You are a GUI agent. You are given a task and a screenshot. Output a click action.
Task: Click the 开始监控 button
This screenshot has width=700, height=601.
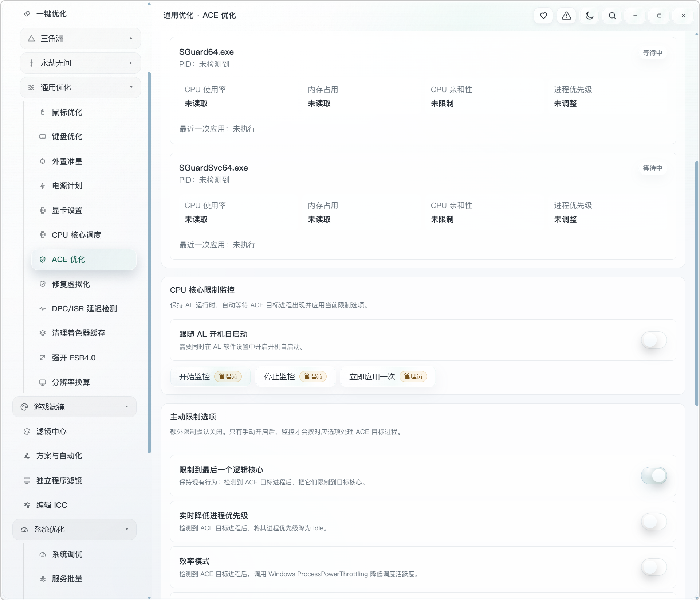coord(210,376)
